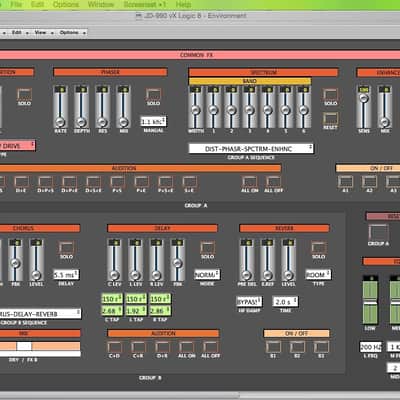Viewport: 400px width, 400px height.
Task: Open the Reverb TIME 2.0 s menu
Action: 285,301
